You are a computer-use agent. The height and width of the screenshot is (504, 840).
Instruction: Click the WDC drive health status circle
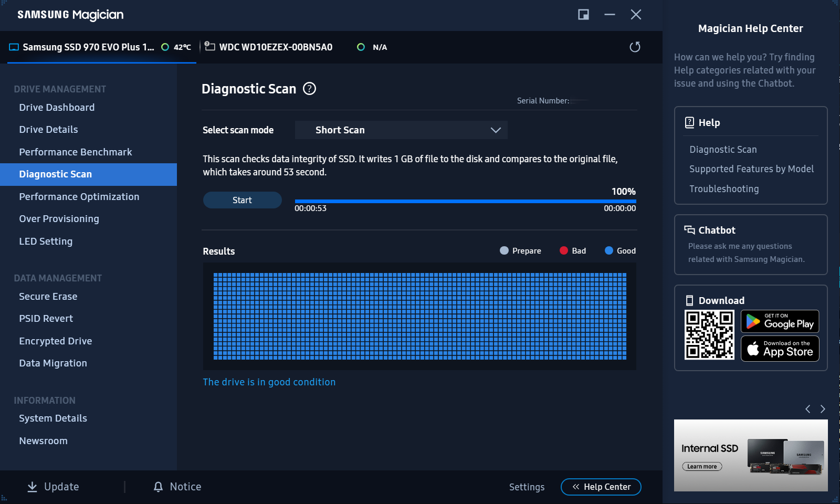point(361,47)
